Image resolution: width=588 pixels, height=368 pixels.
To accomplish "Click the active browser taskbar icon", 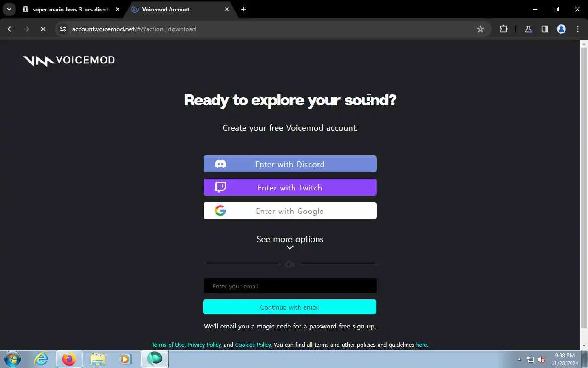I will [x=155, y=359].
